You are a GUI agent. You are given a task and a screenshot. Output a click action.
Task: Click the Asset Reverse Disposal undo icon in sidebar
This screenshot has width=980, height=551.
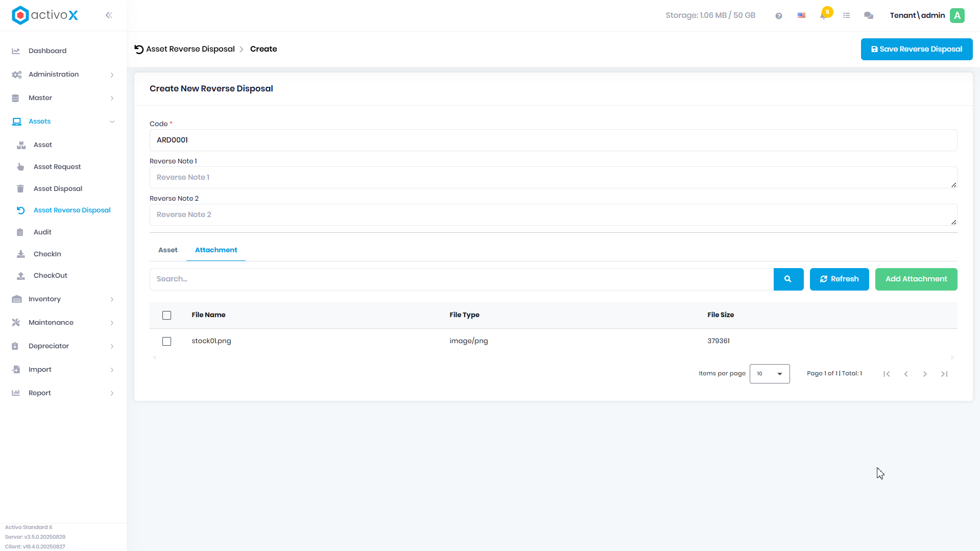(20, 210)
